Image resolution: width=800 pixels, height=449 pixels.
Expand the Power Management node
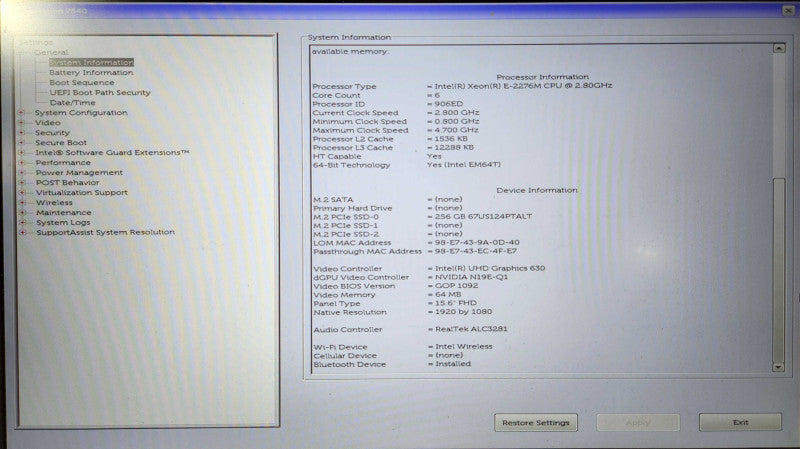pos(22,172)
